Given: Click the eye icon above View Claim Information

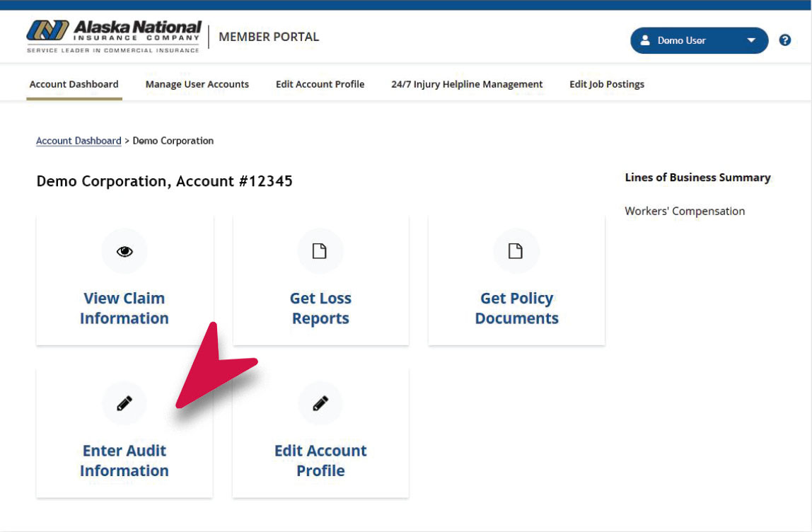Looking at the screenshot, I should point(124,251).
